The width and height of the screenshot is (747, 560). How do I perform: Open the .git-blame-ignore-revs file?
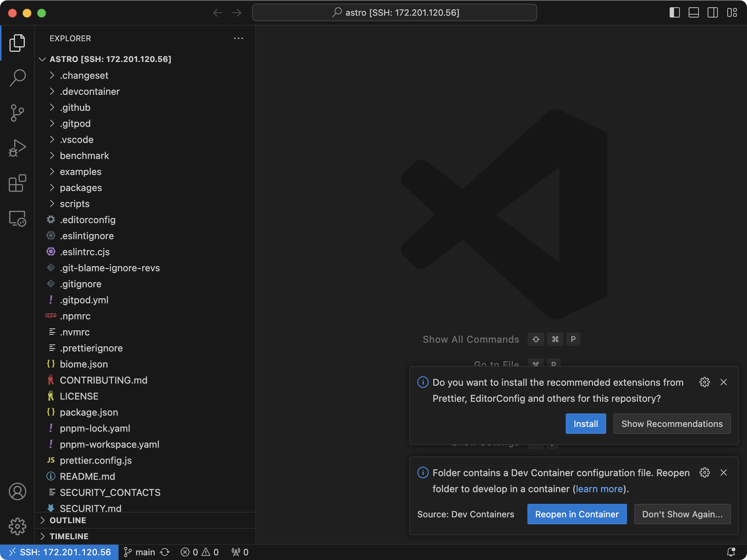click(145, 268)
